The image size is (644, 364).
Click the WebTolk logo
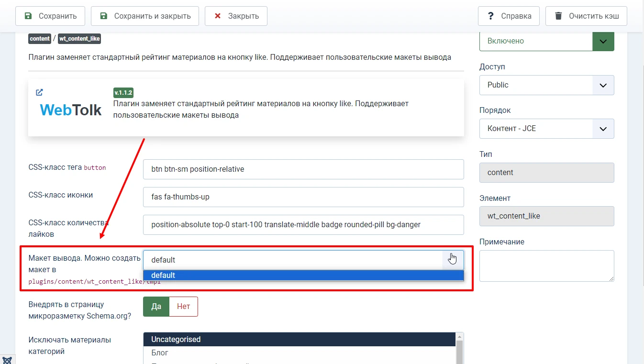click(x=70, y=110)
